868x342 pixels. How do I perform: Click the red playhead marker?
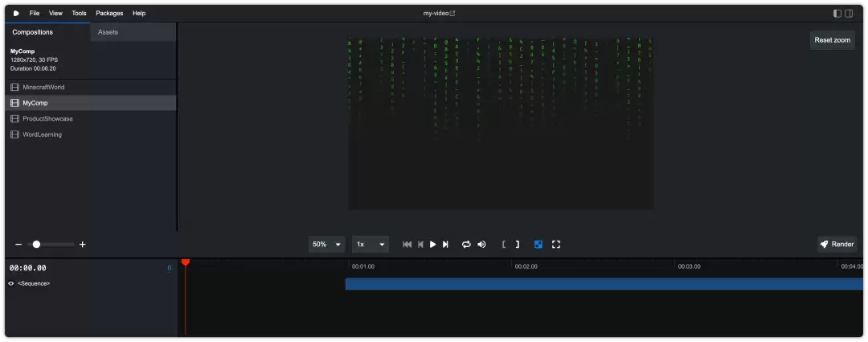click(x=186, y=262)
